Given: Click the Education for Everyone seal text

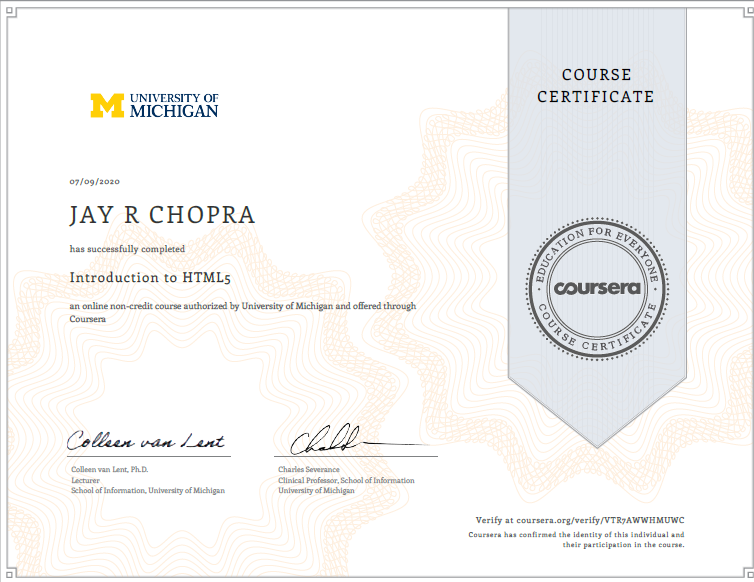Looking at the screenshot, I should tap(597, 249).
